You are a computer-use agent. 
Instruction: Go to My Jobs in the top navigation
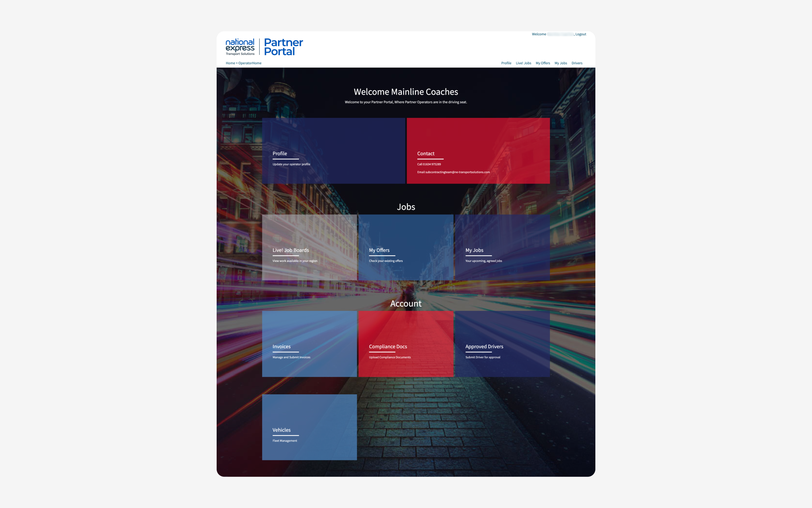click(x=560, y=63)
